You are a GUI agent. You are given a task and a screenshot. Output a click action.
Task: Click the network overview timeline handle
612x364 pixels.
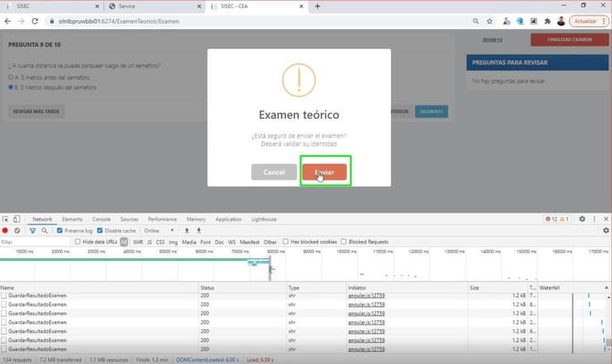(x=269, y=268)
